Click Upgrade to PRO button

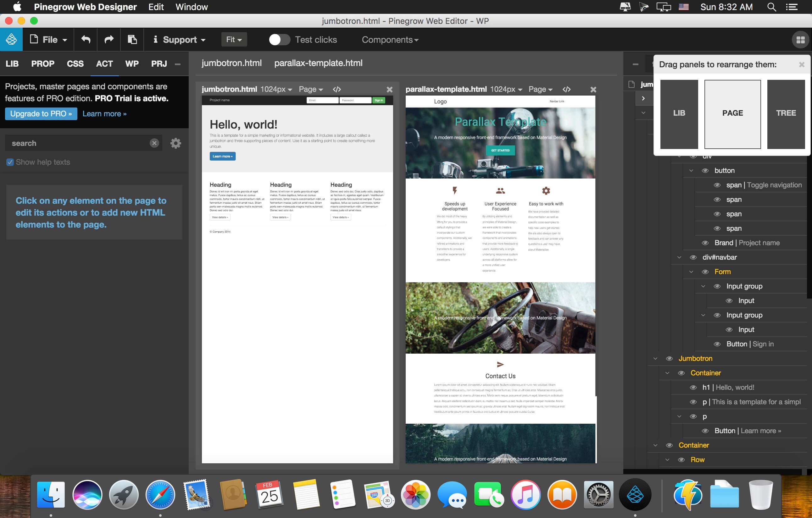click(41, 113)
